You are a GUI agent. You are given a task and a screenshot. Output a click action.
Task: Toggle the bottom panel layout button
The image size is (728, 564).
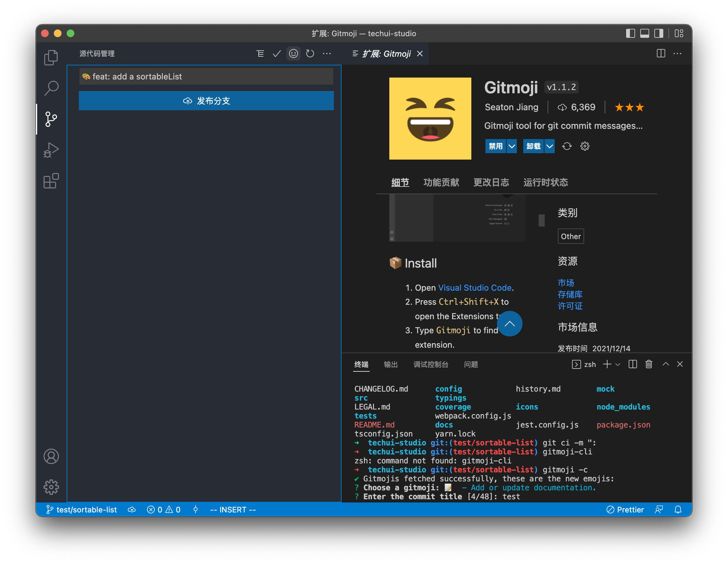click(645, 33)
